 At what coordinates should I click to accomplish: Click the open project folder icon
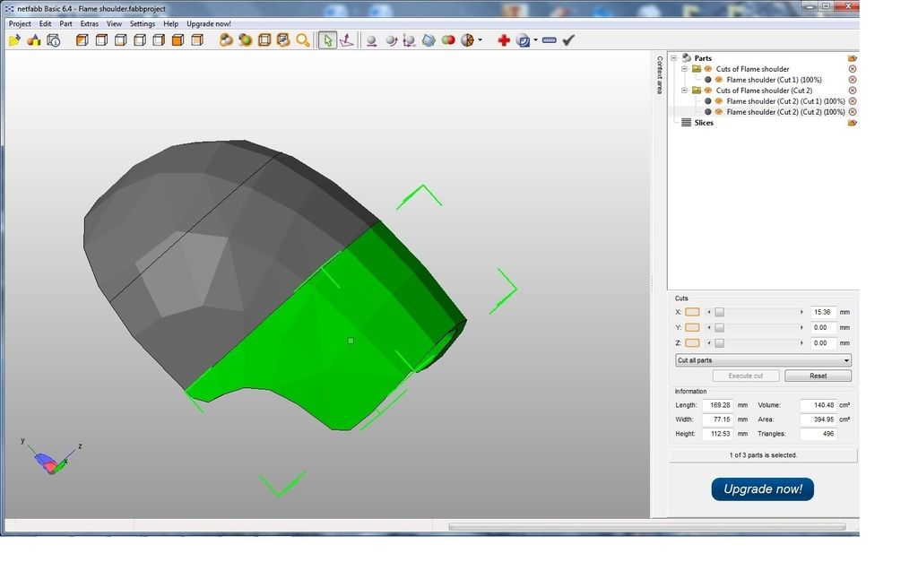[x=14, y=40]
